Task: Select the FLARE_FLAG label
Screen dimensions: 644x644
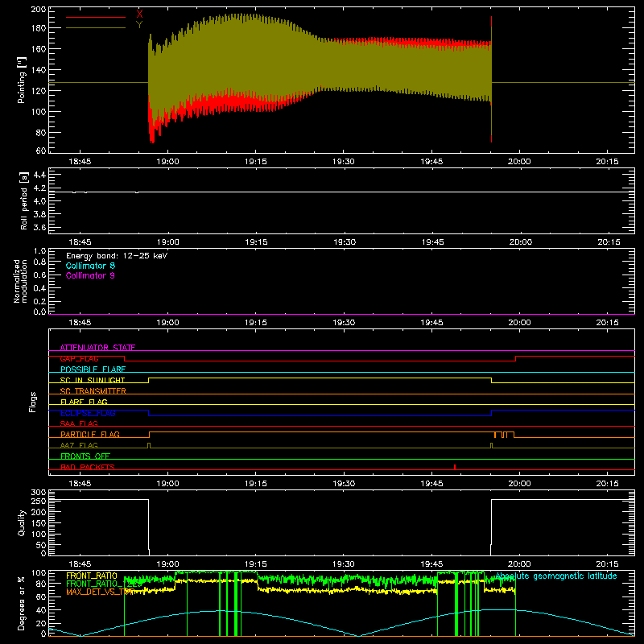Action: click(84, 402)
